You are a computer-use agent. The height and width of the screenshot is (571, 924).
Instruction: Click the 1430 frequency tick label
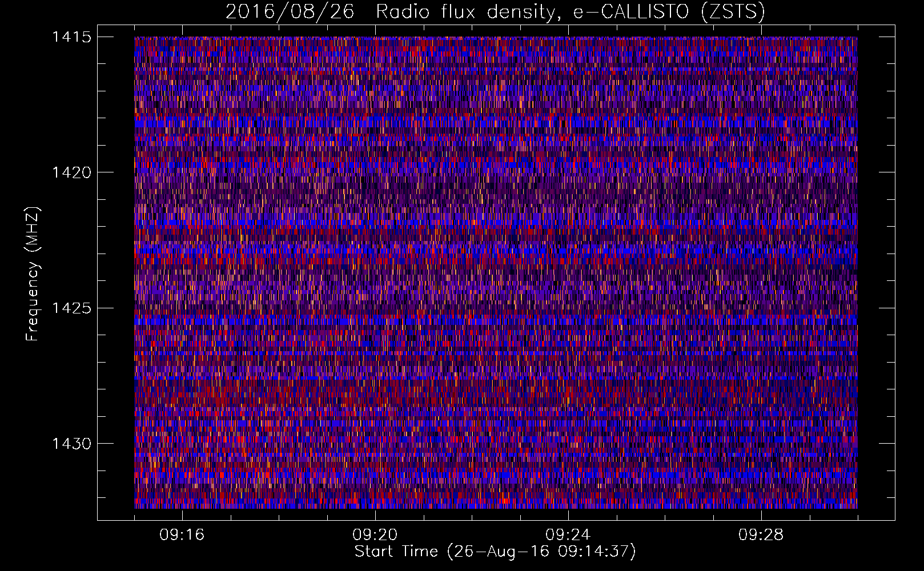pyautogui.click(x=72, y=444)
